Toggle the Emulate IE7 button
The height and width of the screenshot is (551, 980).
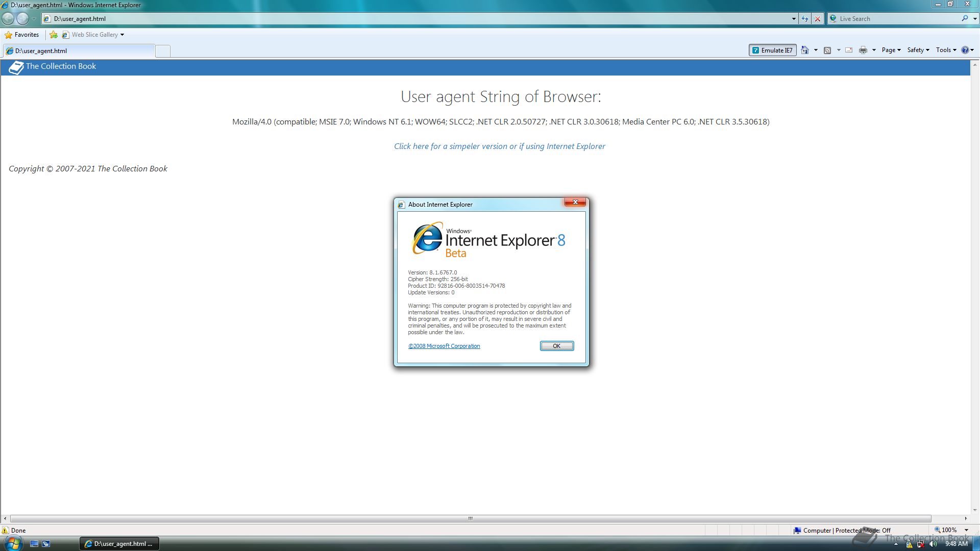coord(773,50)
